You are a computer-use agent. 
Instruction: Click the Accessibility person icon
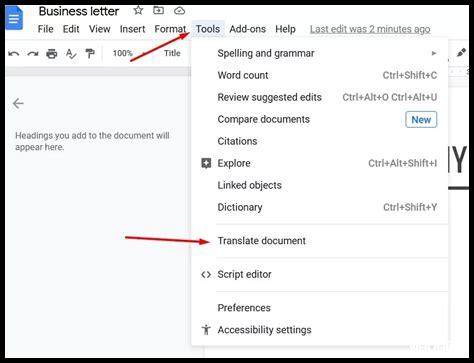point(206,330)
